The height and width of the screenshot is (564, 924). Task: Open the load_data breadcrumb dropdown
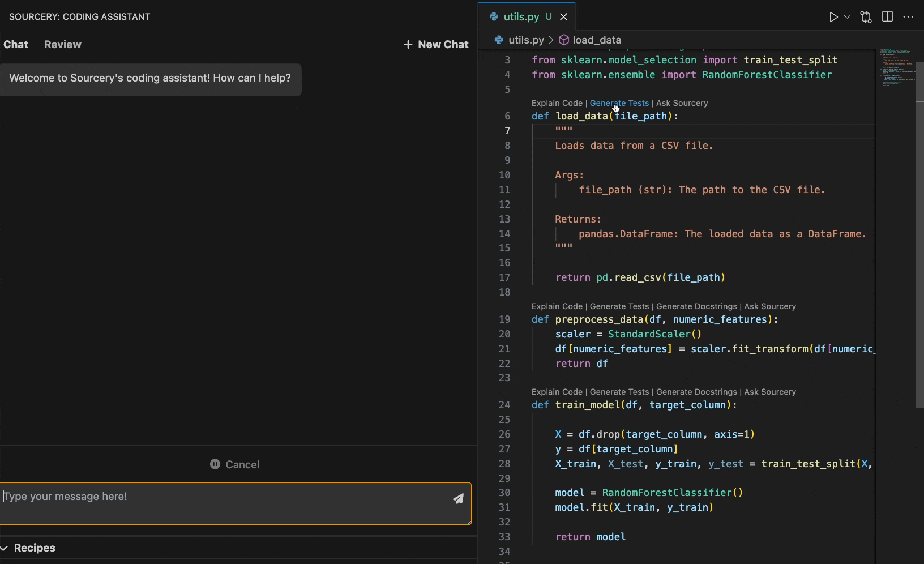(597, 40)
